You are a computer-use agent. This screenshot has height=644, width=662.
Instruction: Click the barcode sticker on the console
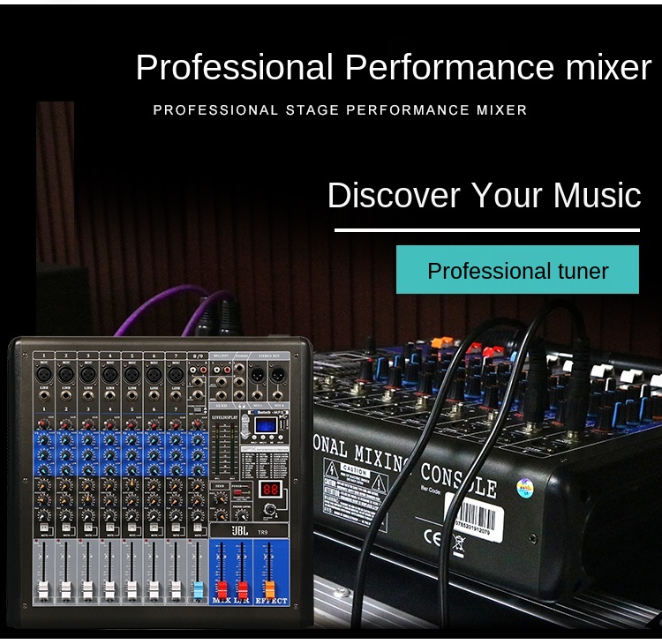point(478,517)
